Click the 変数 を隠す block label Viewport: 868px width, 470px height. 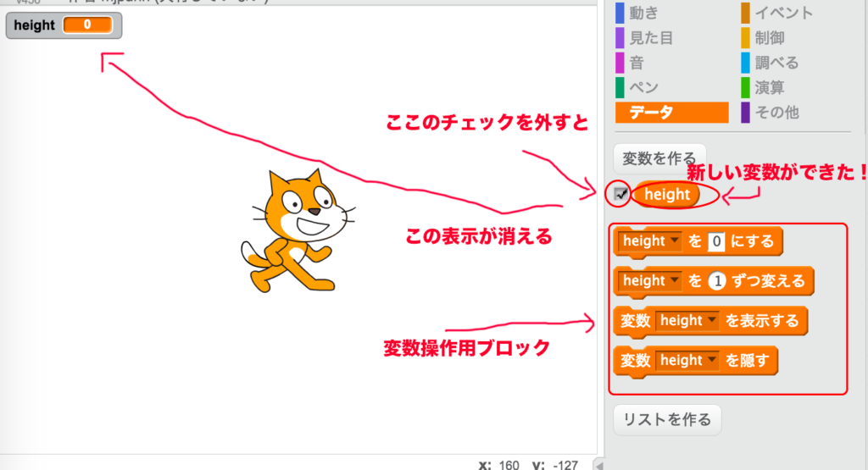tap(696, 361)
